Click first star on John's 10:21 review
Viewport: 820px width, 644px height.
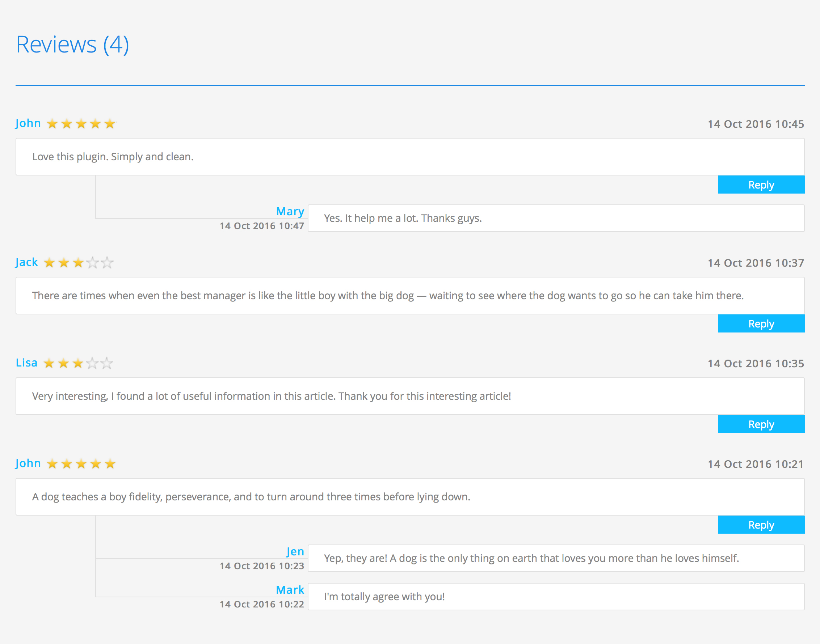52,464
